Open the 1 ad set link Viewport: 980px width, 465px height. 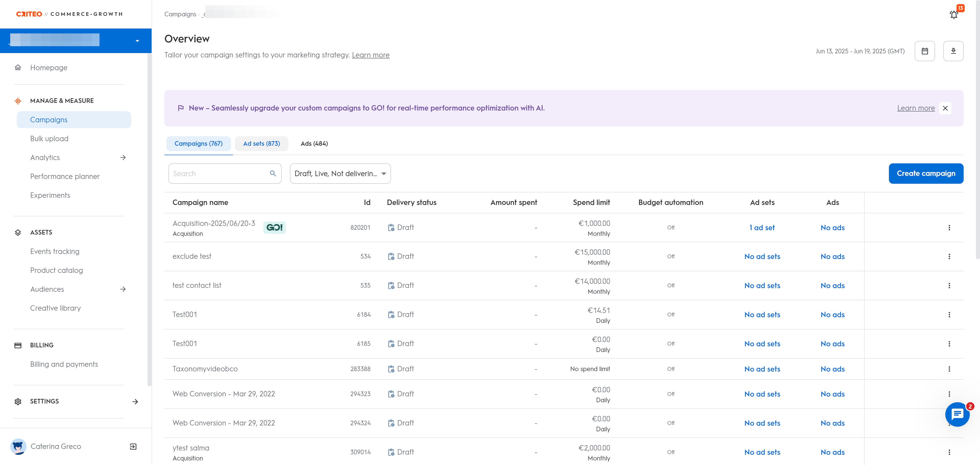coord(762,228)
